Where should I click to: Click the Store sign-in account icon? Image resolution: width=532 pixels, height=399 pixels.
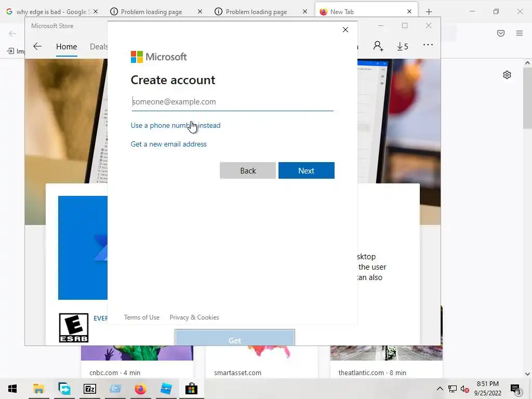pyautogui.click(x=378, y=46)
